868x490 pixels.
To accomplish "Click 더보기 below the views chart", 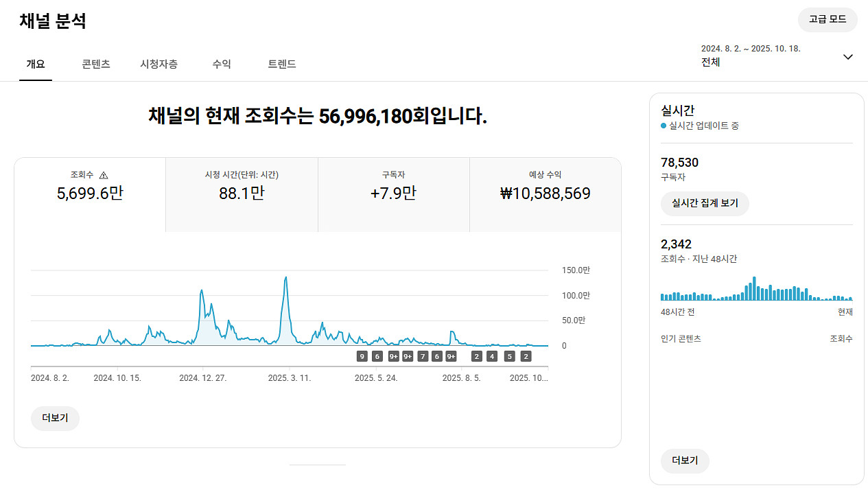I will point(55,418).
